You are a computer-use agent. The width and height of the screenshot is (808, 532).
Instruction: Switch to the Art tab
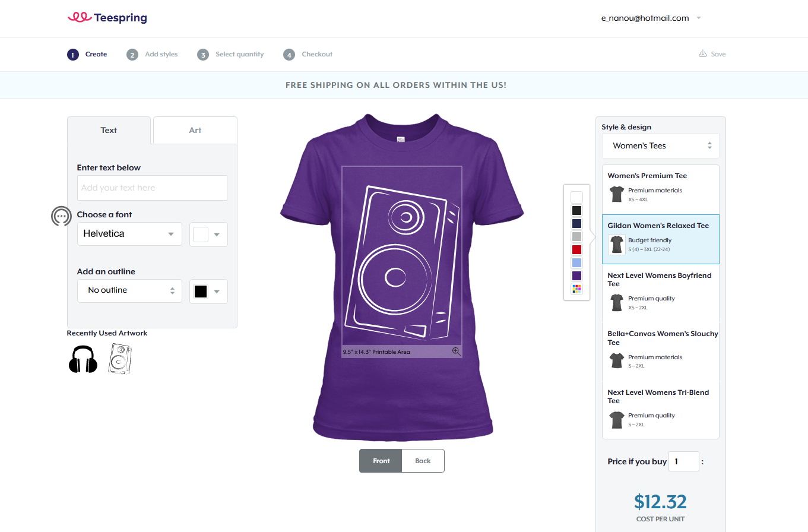click(195, 130)
